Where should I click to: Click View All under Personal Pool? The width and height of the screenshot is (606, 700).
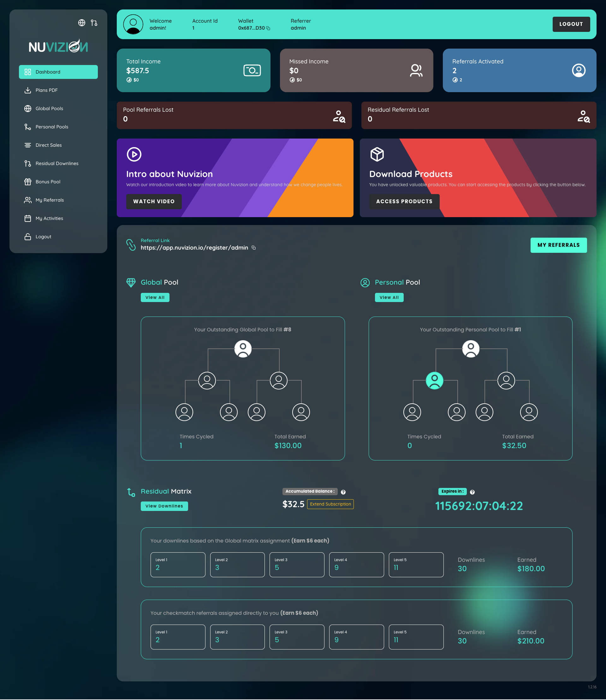389,297
